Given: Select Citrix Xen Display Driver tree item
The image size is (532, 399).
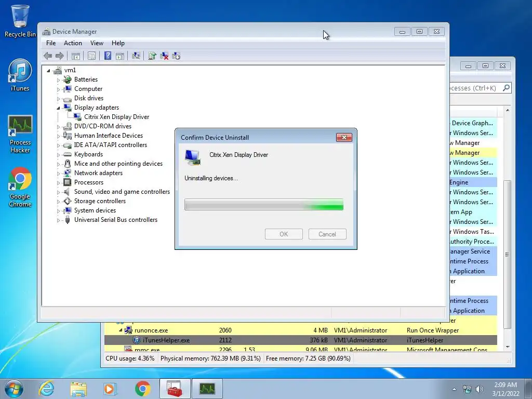Looking at the screenshot, I should (x=116, y=117).
